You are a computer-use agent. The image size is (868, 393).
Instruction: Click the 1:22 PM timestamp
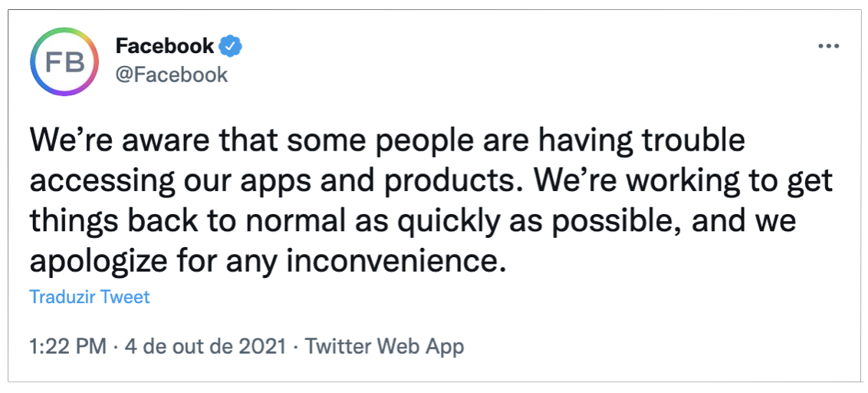67,346
